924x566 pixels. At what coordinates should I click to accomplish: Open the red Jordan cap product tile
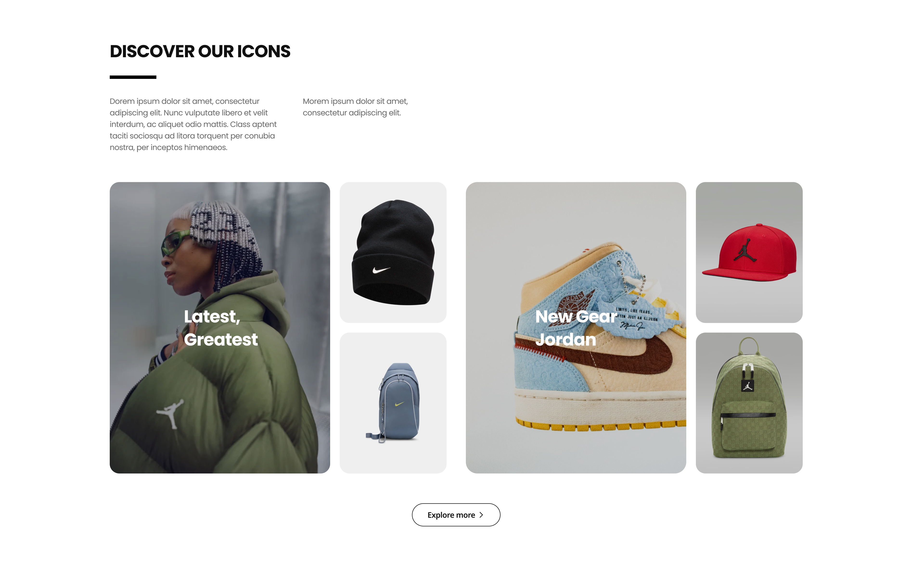pyautogui.click(x=749, y=252)
